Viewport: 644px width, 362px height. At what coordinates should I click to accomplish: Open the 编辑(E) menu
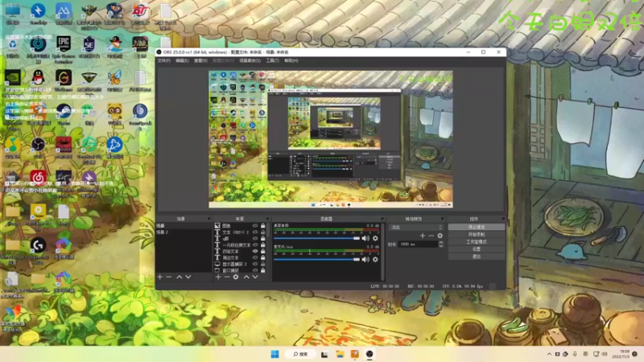pos(182,61)
